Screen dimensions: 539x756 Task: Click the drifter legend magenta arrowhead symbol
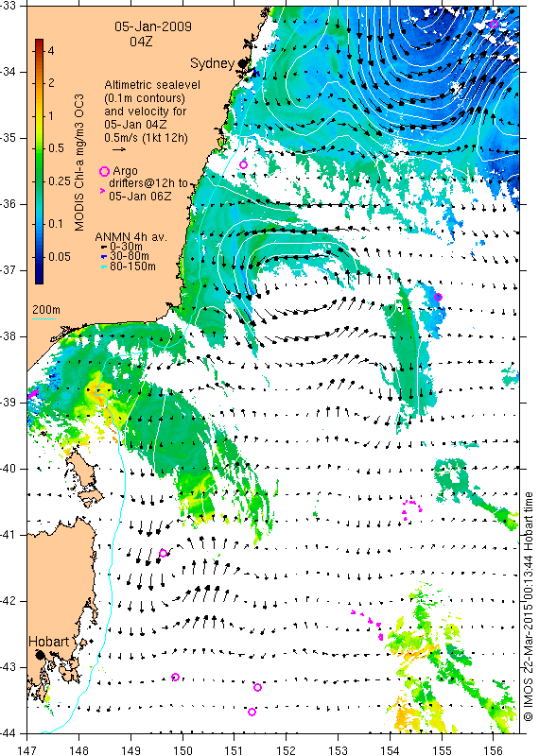tap(102, 191)
